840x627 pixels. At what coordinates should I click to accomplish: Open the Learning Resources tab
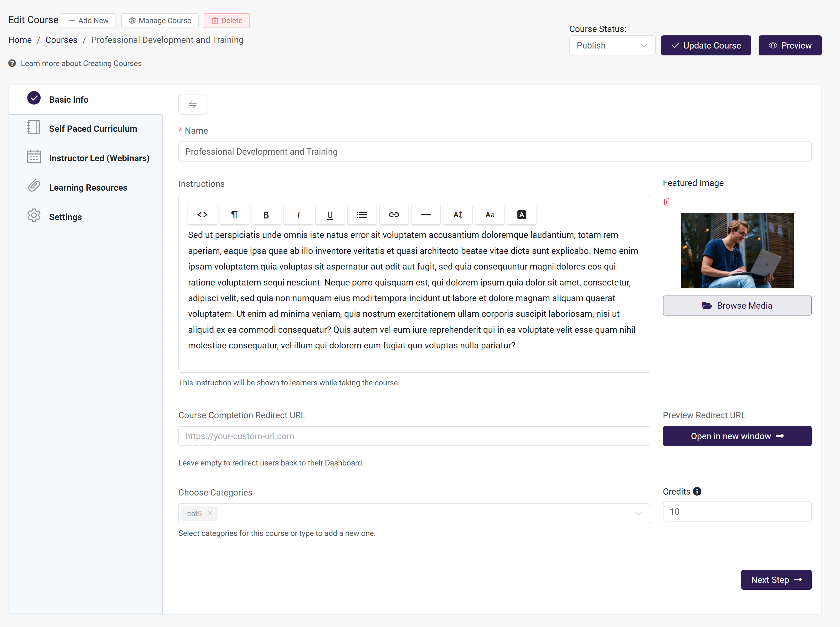tap(88, 188)
